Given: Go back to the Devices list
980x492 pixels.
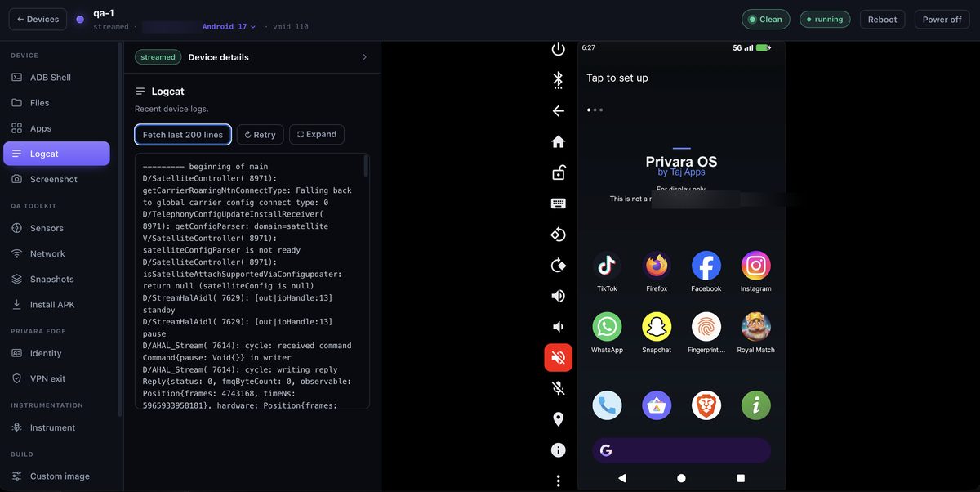Looking at the screenshot, I should (38, 20).
